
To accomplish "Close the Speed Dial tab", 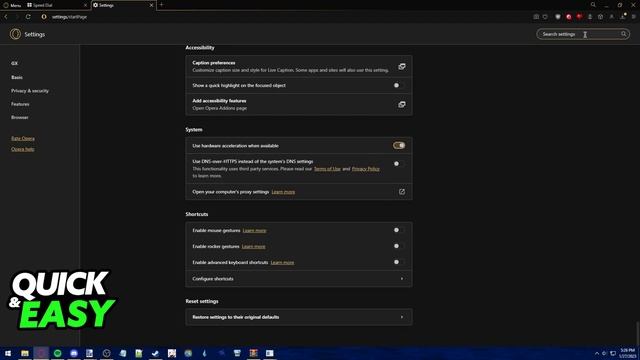I will [x=85, y=5].
